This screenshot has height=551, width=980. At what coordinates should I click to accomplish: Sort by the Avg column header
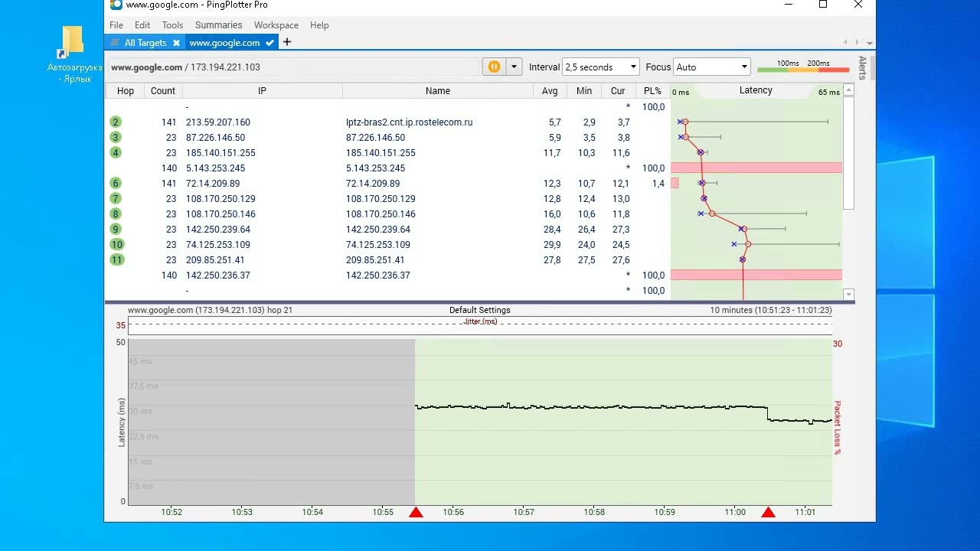pyautogui.click(x=550, y=91)
